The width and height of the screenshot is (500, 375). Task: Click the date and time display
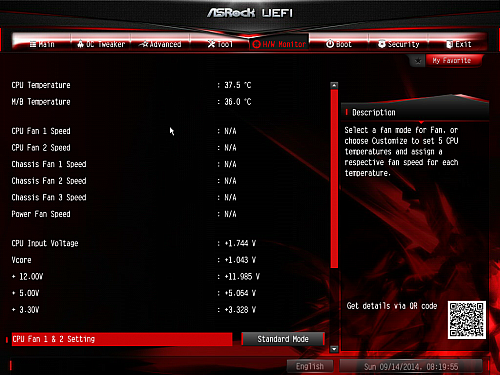[x=411, y=367]
